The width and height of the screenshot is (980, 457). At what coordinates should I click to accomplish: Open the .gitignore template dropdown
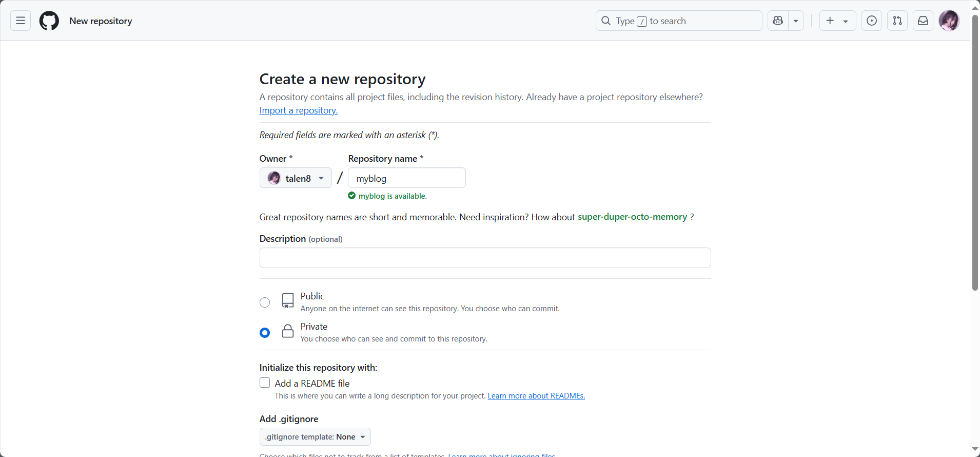click(315, 437)
